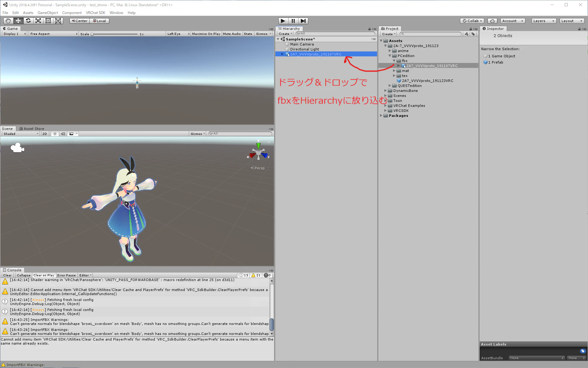588x368 pixels.
Task: Click Project search by label icon
Action: coord(473,34)
